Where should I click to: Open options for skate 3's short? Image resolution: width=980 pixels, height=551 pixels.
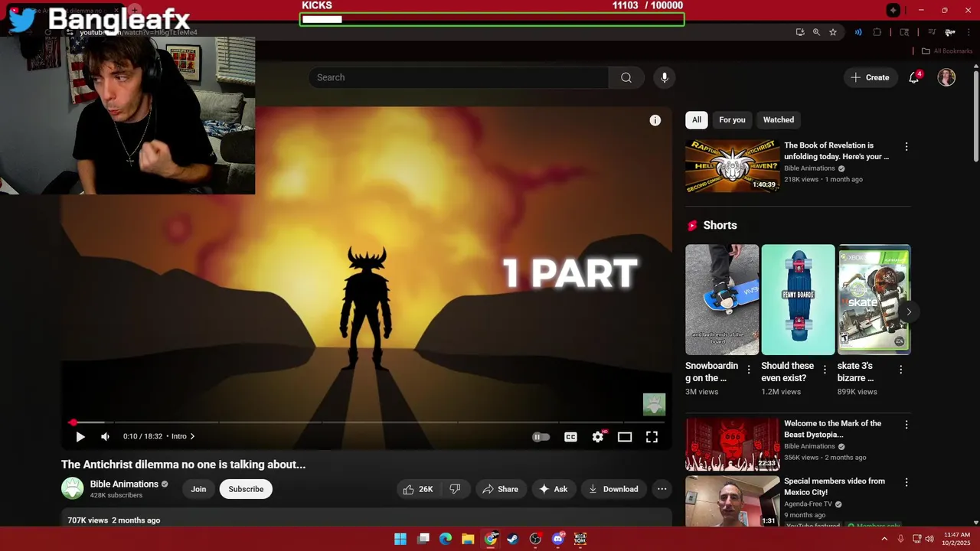[901, 370]
